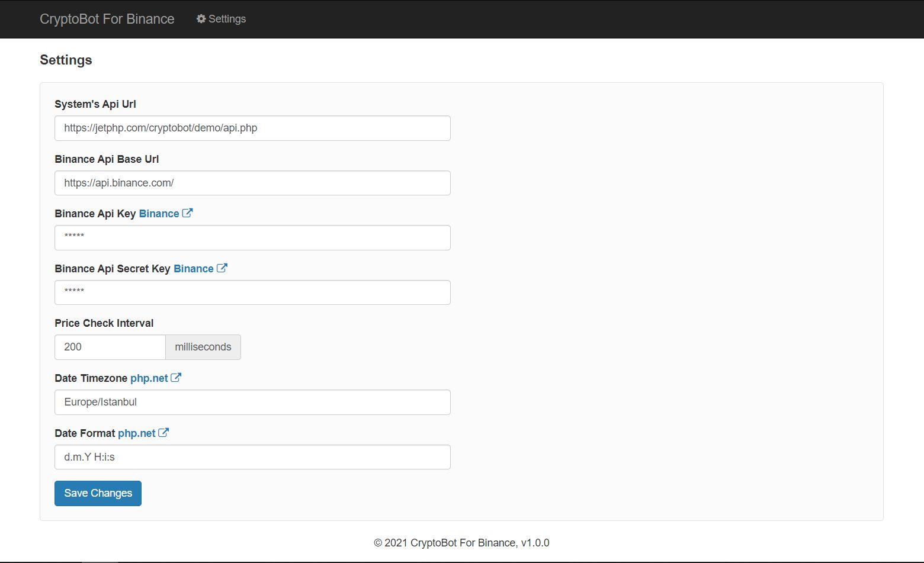Click the Settings gear icon in navbar
The height and width of the screenshot is (563, 924).
coord(201,19)
